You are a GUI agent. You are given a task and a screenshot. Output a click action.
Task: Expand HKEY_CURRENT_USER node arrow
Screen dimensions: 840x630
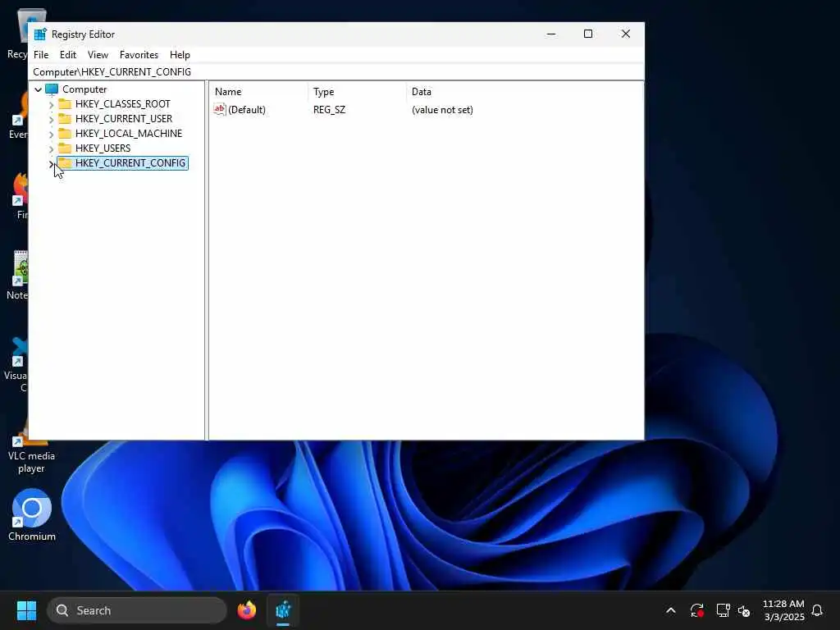[51, 119]
